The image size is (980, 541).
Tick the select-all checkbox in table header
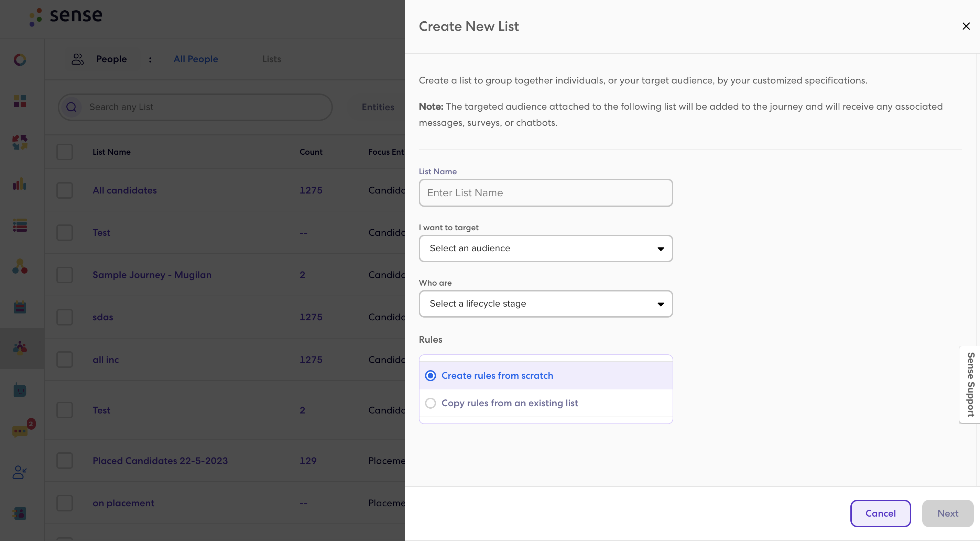(x=65, y=152)
